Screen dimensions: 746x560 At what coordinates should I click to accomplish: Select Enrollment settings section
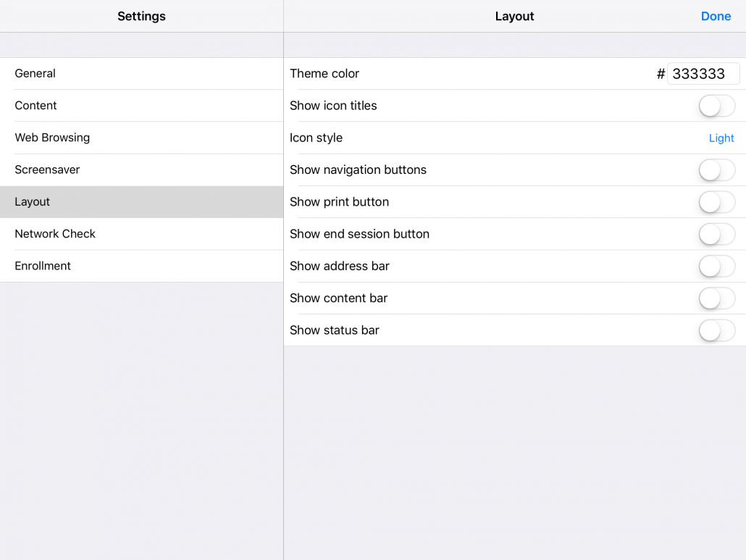142,266
